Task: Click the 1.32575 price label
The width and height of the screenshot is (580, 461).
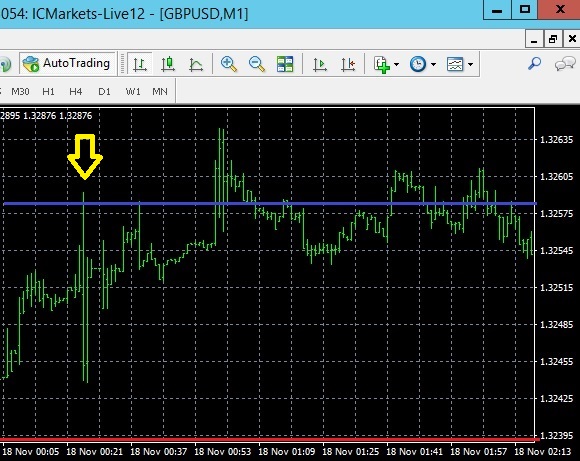Action: (x=557, y=214)
